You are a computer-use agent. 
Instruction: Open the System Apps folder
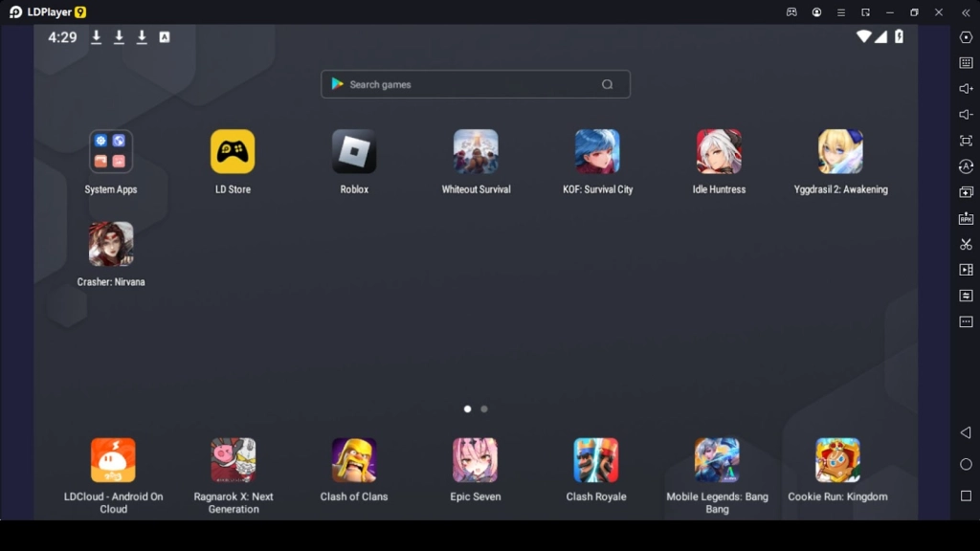111,152
